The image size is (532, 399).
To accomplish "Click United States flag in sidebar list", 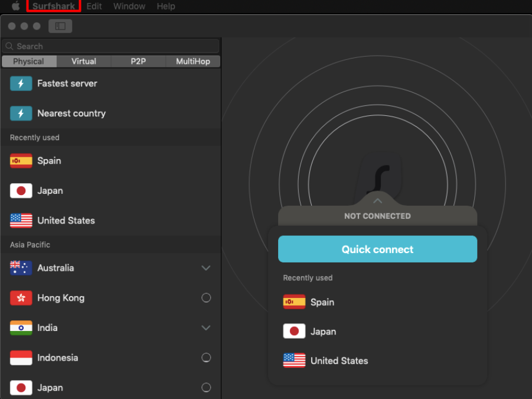I will (21, 220).
